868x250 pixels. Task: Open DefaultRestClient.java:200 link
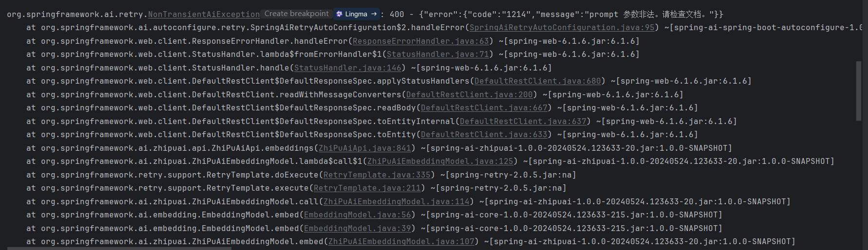(470, 95)
